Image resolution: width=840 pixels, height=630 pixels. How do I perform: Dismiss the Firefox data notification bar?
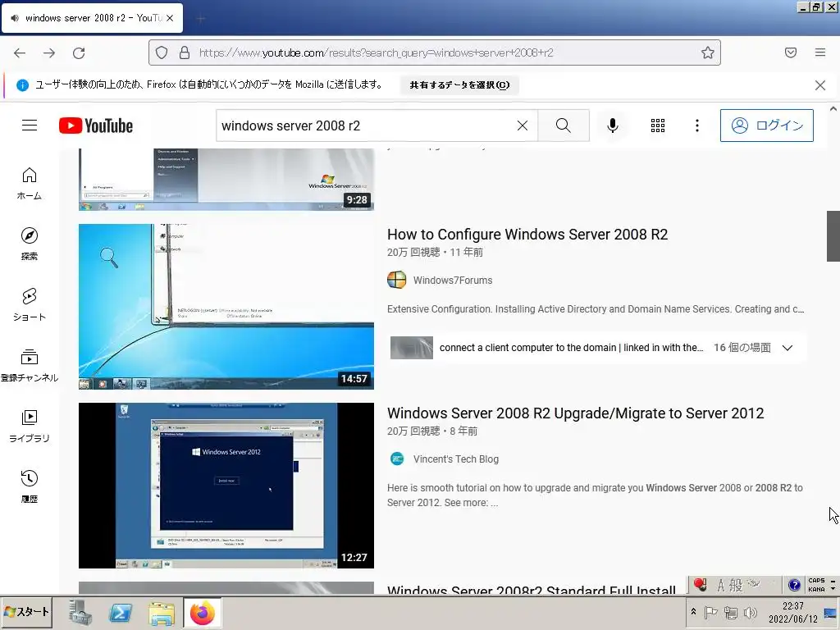(x=820, y=85)
